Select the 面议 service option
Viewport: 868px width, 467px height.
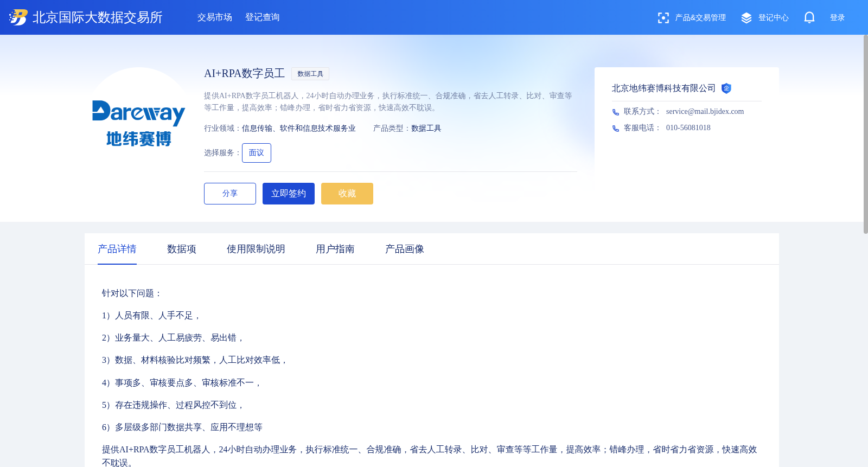coord(257,153)
